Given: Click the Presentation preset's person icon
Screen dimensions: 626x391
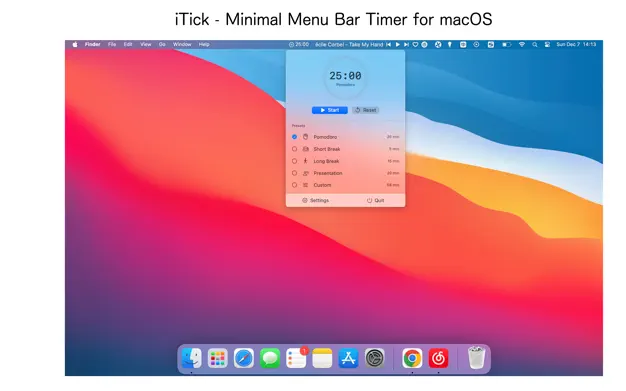Looking at the screenshot, I should pyautogui.click(x=305, y=173).
